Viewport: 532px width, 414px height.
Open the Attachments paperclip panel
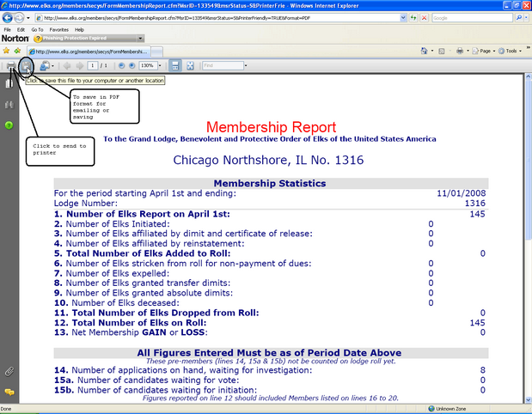tap(9, 372)
